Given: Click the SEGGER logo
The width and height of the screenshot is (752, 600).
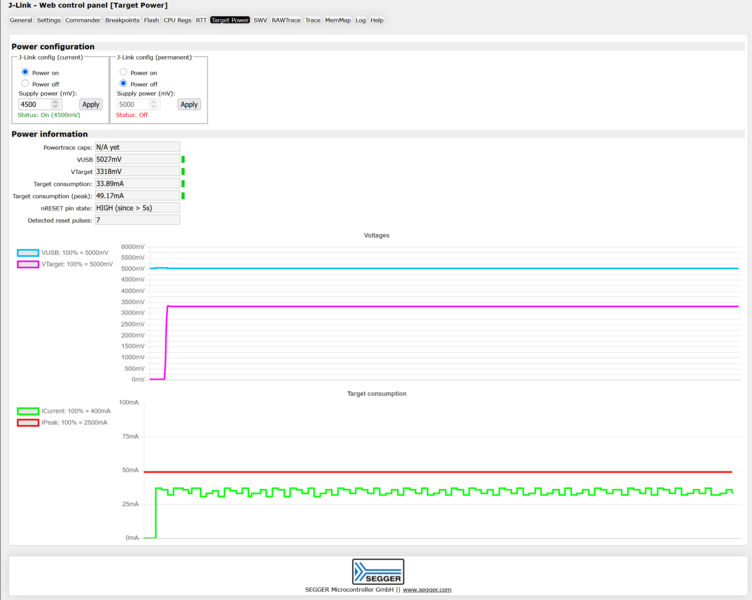Looking at the screenshot, I should point(378,572).
